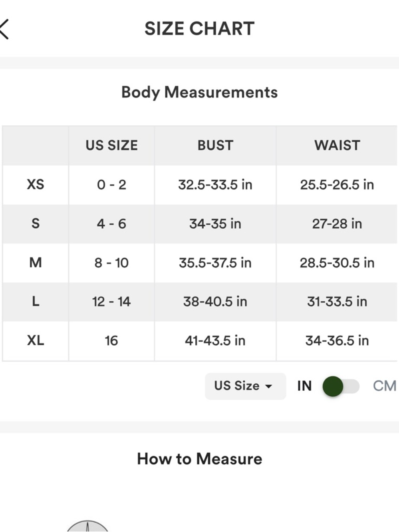The height and width of the screenshot is (532, 399).
Task: Click the BUST column header
Action: (215, 145)
